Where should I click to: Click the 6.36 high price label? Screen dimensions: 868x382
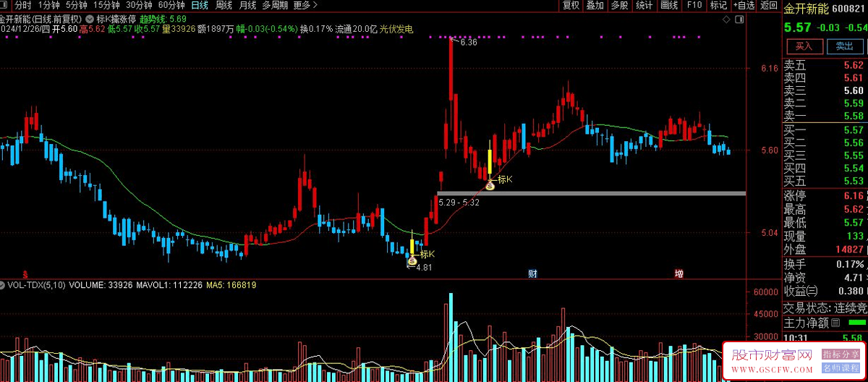(x=468, y=43)
